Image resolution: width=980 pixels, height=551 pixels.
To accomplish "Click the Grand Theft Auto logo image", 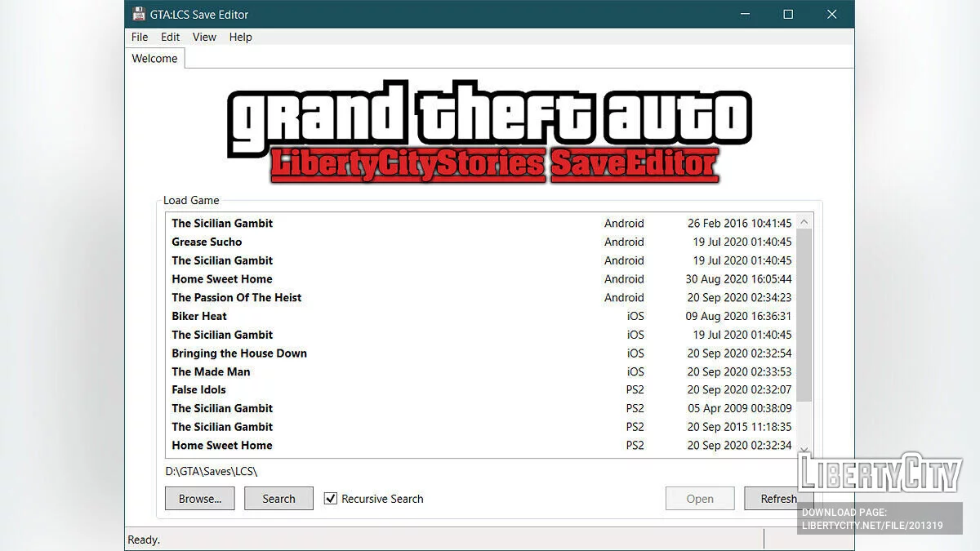I will pyautogui.click(x=490, y=114).
